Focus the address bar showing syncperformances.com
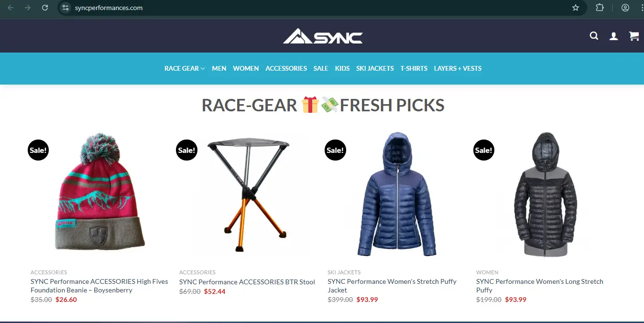Viewport: 644px width, 323px height. pyautogui.click(x=316, y=8)
